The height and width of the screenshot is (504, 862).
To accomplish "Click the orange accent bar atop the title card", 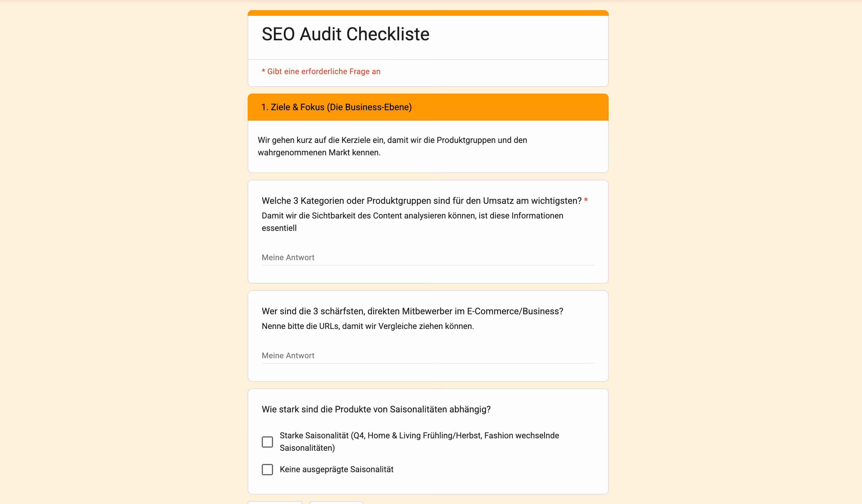I will [x=428, y=13].
